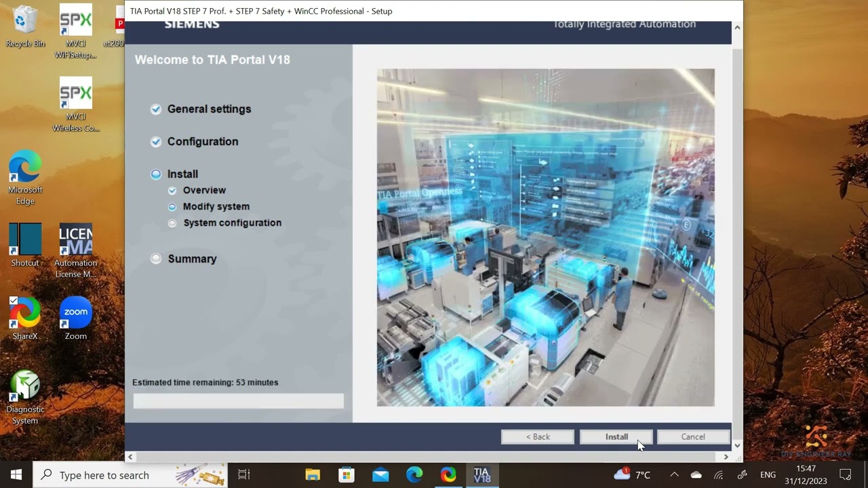Click setup vertical scrollbar down arrow

click(x=737, y=445)
